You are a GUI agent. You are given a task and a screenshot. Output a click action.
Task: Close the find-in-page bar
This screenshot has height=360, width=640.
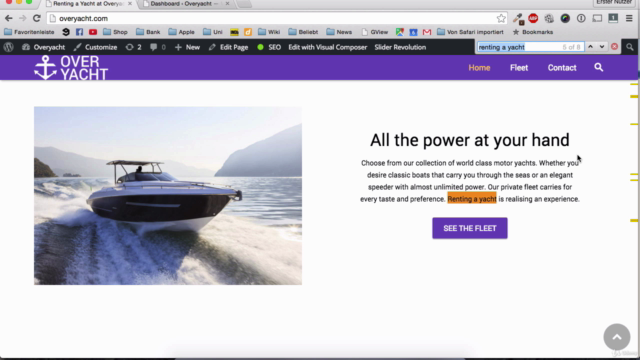tap(614, 47)
